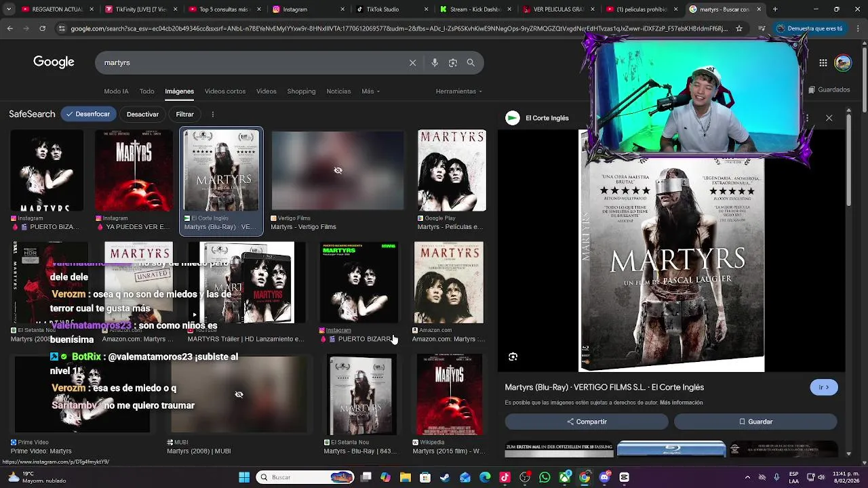Reveal blurred MUBI Martyrs image

239,394
